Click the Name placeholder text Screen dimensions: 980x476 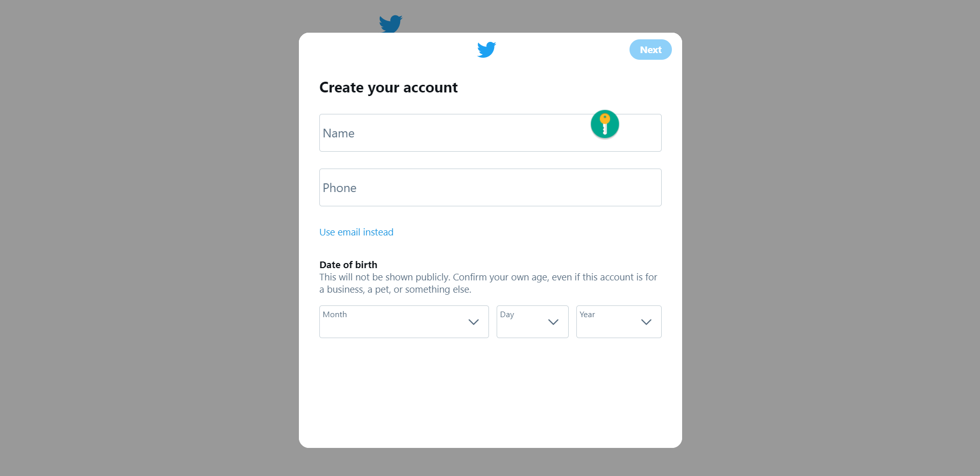pyautogui.click(x=338, y=133)
